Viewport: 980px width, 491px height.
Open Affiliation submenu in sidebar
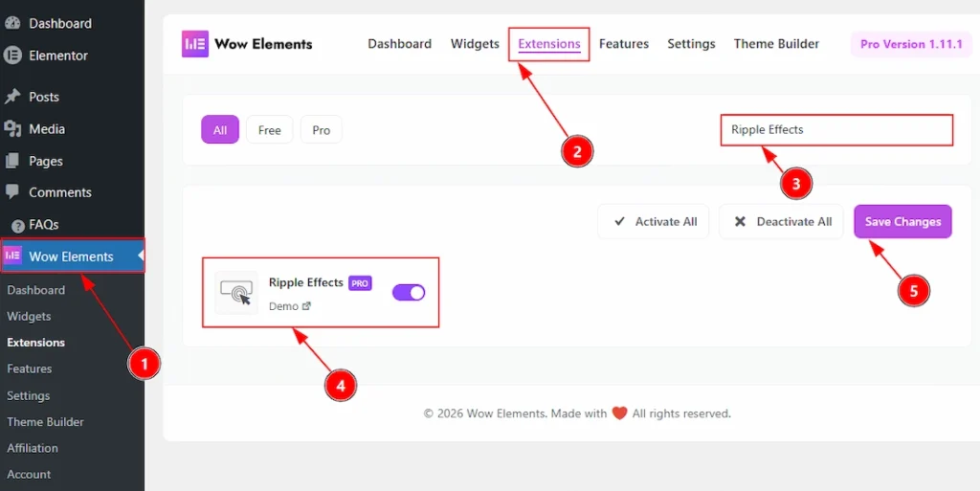(33, 448)
